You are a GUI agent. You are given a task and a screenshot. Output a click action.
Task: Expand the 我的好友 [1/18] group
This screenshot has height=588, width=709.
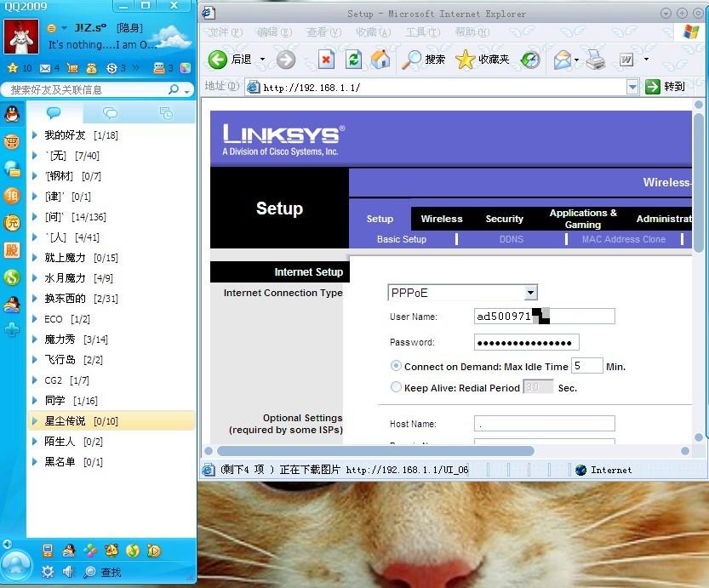tap(34, 134)
